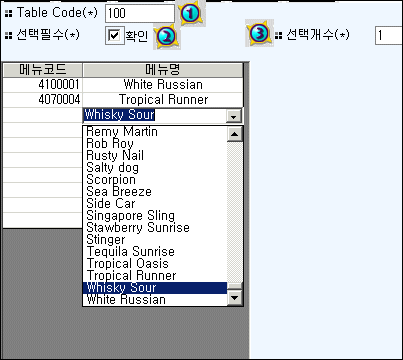Select Tropical Runner in the dropdown list

point(155,276)
